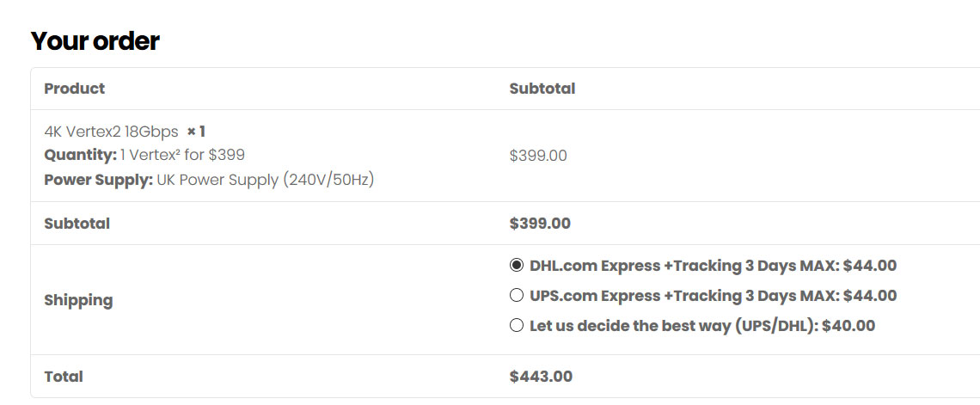Click the DHL.com Express $44.00 label text
980x405 pixels.
714,266
